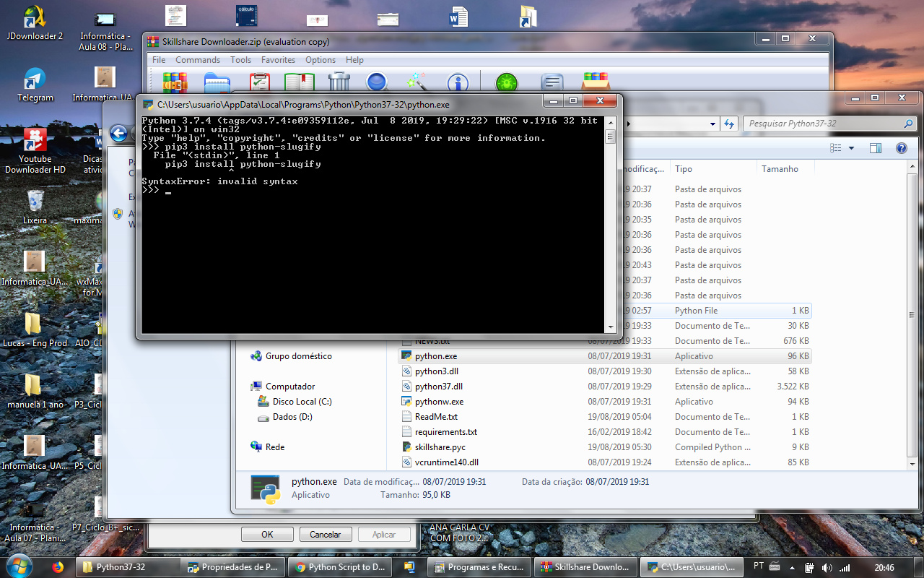Open the view options dropdown arrow
The width and height of the screenshot is (924, 578).
click(851, 148)
